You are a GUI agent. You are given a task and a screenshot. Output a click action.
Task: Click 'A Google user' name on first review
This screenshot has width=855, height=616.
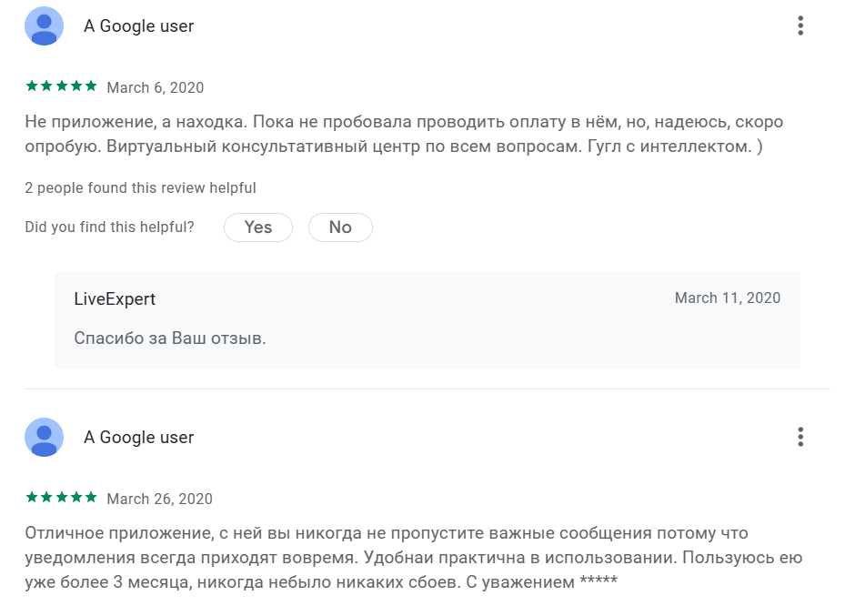(x=138, y=26)
